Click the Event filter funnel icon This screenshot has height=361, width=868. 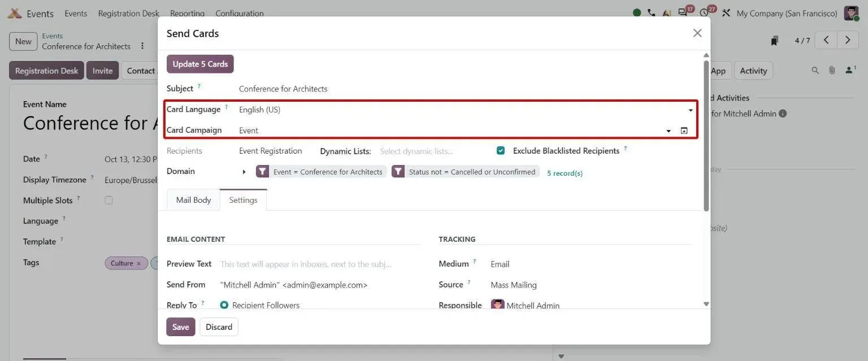click(x=262, y=172)
